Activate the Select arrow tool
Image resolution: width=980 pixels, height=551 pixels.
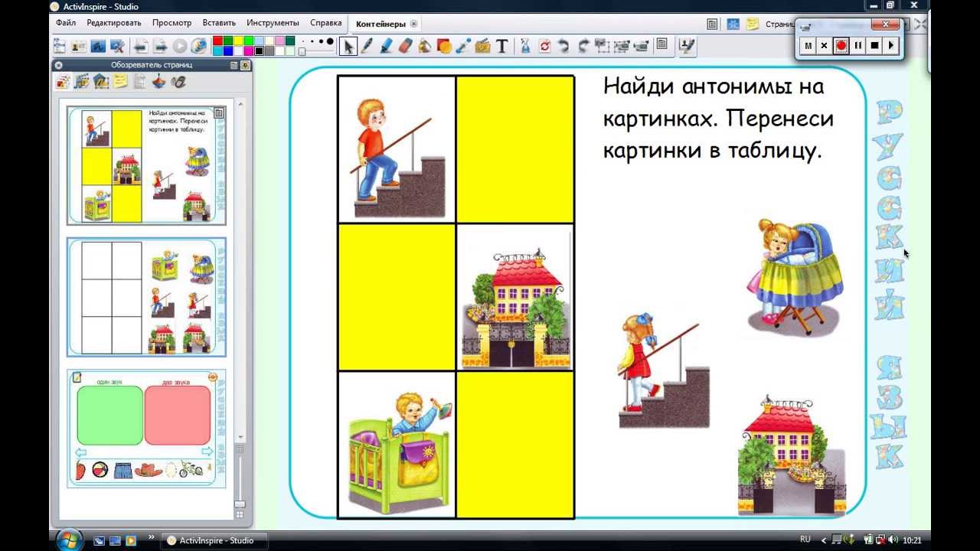[349, 46]
